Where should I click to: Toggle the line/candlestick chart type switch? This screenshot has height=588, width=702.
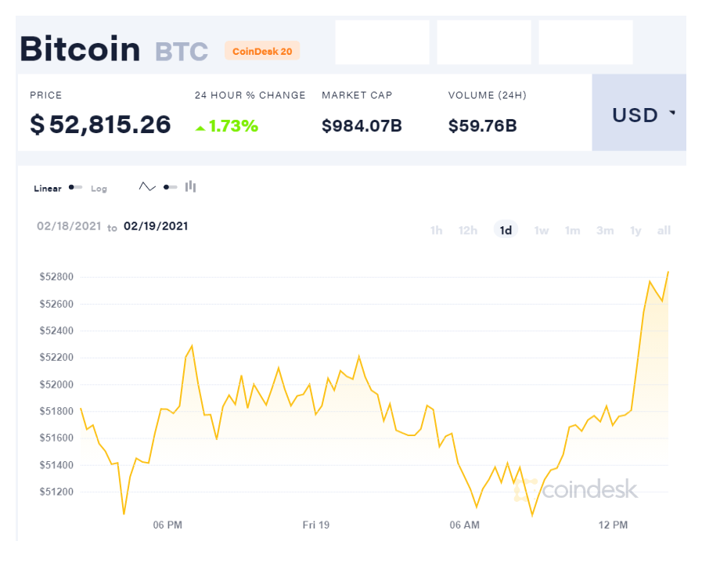(x=170, y=187)
